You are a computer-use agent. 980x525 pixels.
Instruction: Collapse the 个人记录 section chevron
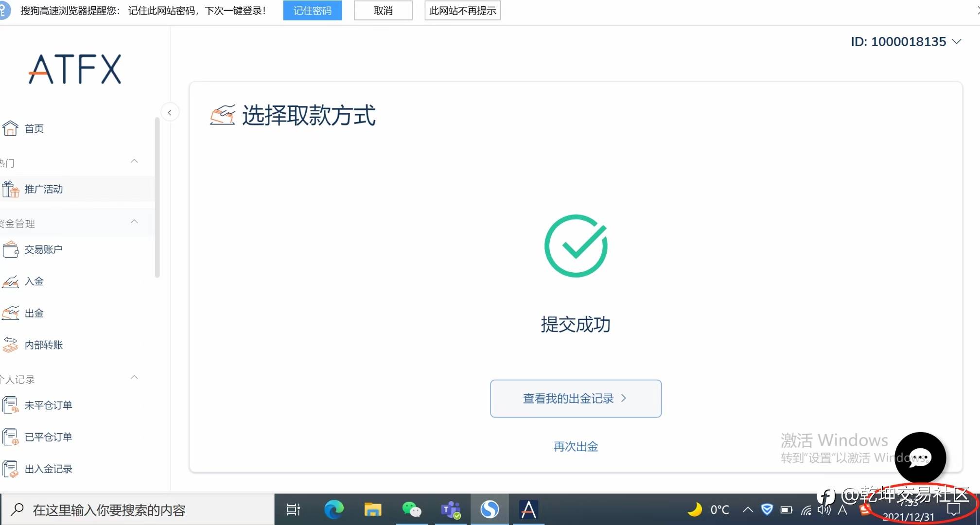pos(135,377)
